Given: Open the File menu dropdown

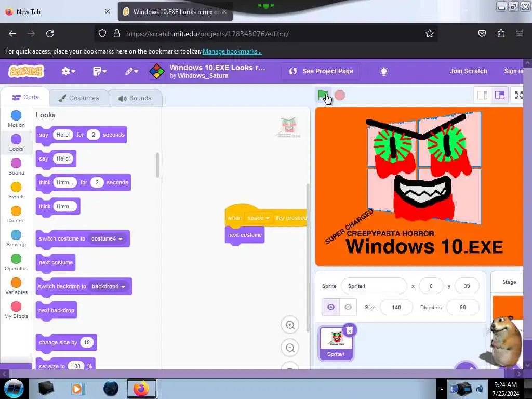Looking at the screenshot, I should pyautogui.click(x=99, y=71).
